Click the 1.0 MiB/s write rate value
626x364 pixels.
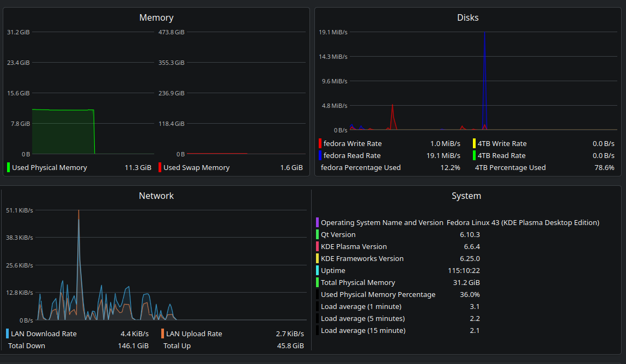(x=445, y=144)
